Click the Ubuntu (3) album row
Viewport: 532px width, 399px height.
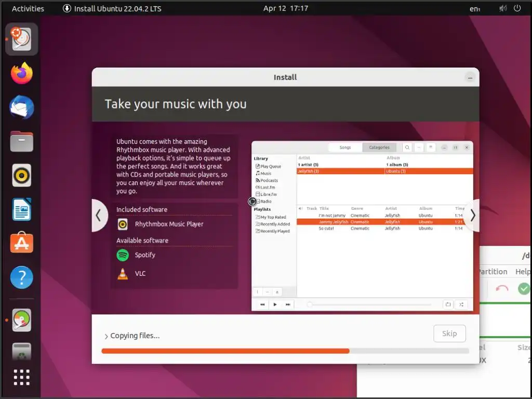click(429, 171)
